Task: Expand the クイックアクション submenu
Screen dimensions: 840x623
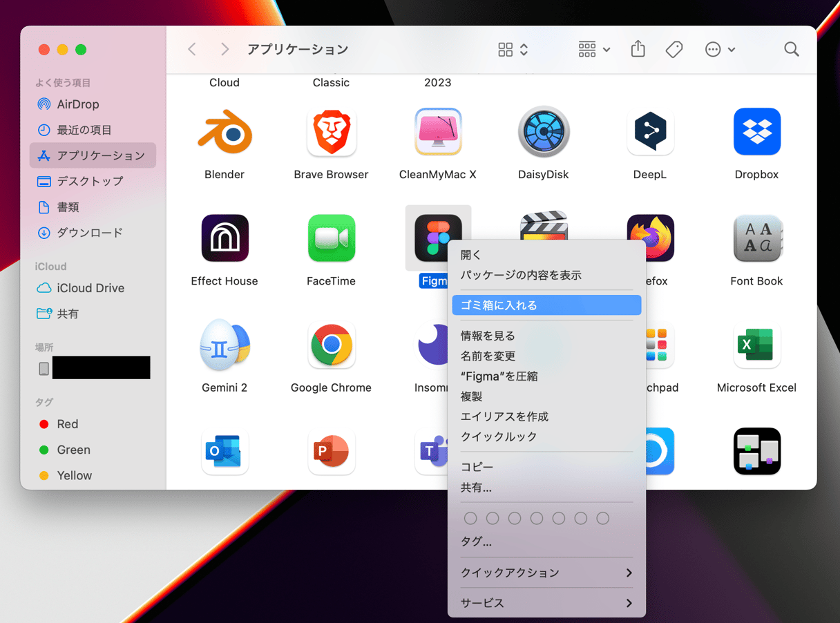Action: point(546,573)
